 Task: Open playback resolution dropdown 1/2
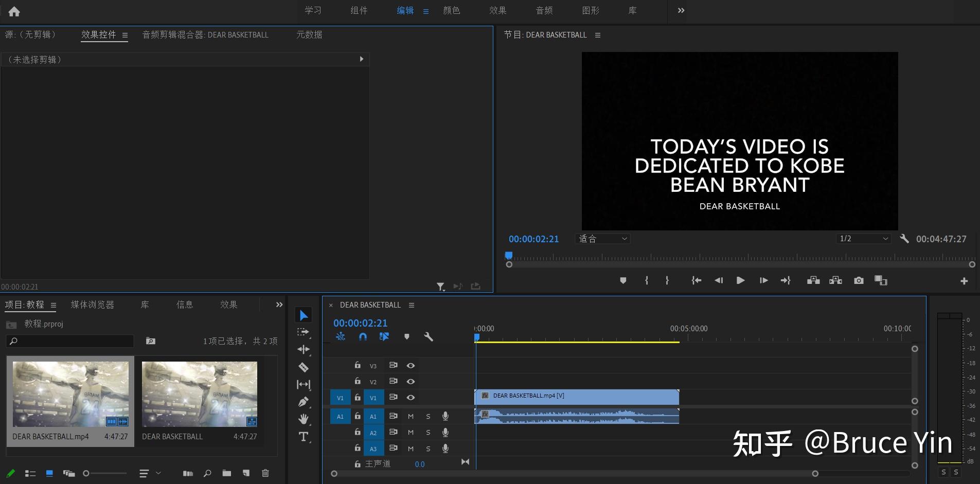(864, 239)
